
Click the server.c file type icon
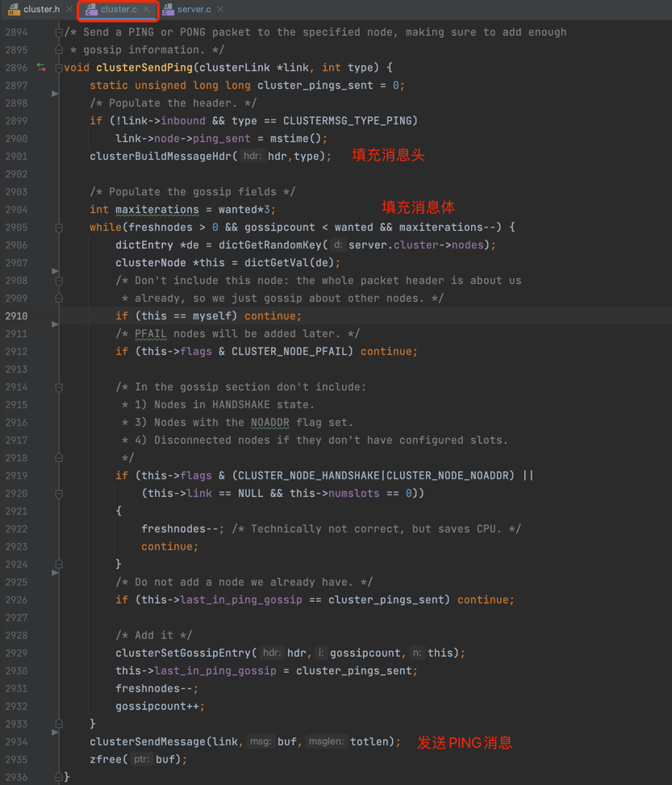(x=169, y=9)
